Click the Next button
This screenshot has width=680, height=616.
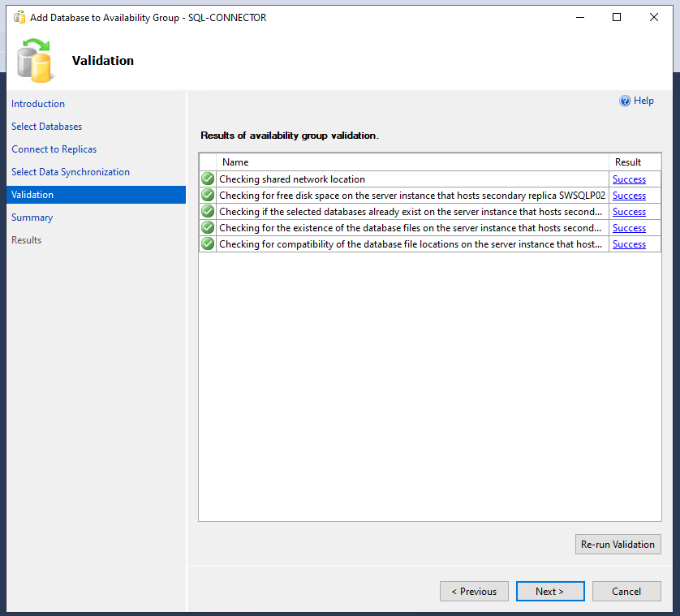(x=550, y=592)
